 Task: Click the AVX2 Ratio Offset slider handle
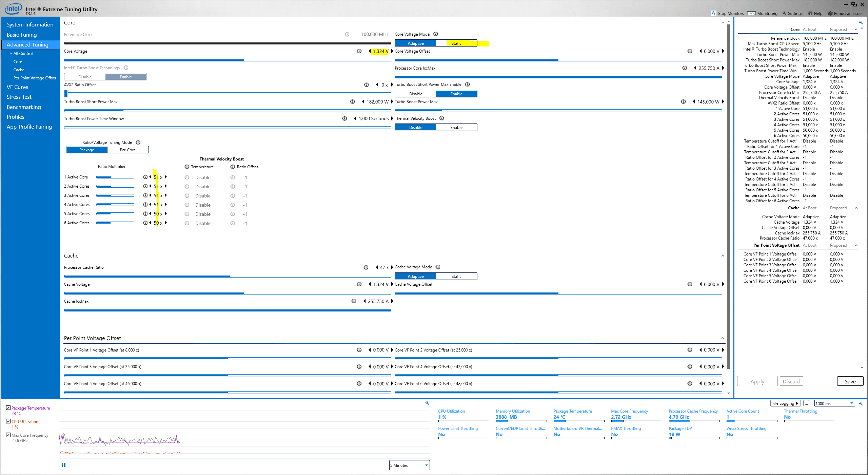coord(66,93)
